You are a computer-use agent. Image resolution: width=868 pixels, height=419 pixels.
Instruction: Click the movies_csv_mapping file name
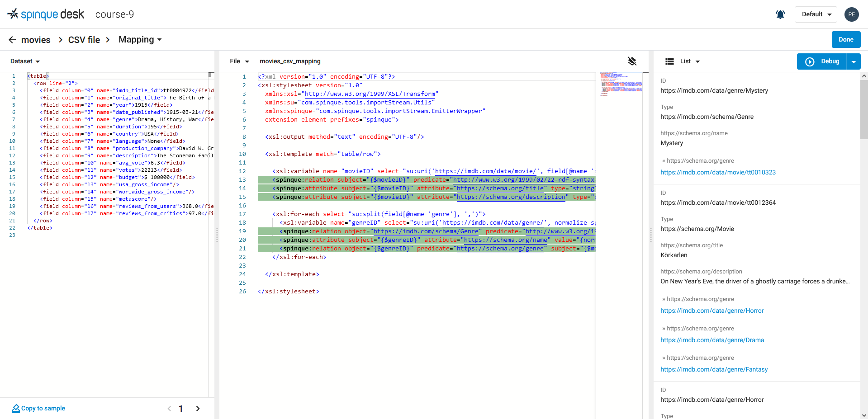pyautogui.click(x=290, y=61)
